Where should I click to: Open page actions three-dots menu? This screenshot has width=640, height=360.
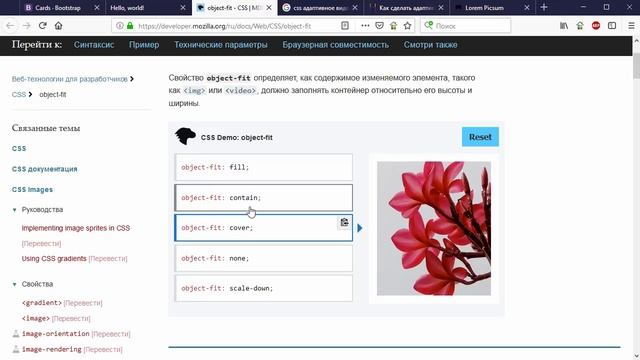(x=365, y=26)
